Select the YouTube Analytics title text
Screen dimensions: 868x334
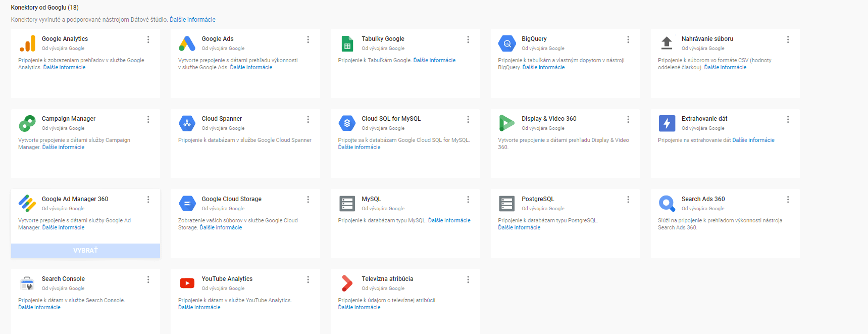(227, 279)
